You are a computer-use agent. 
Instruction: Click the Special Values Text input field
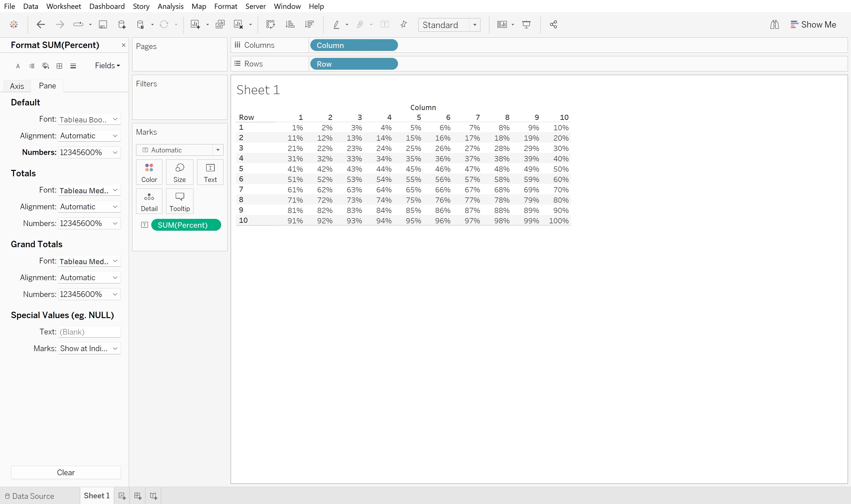(89, 332)
